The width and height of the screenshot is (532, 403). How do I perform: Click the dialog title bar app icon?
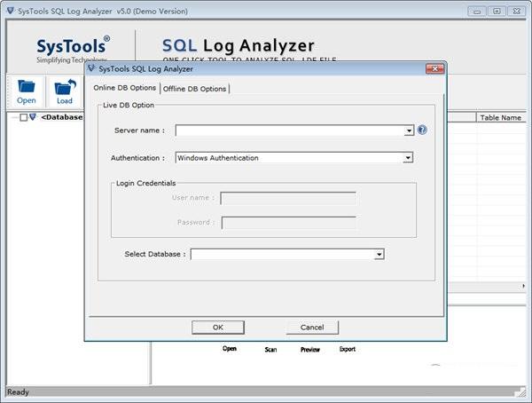pyautogui.click(x=91, y=68)
